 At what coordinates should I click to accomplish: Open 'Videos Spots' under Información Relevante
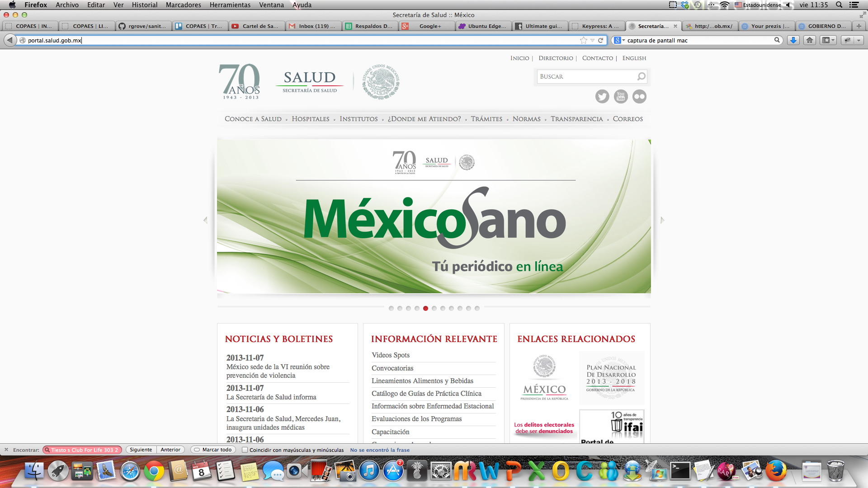(x=391, y=355)
